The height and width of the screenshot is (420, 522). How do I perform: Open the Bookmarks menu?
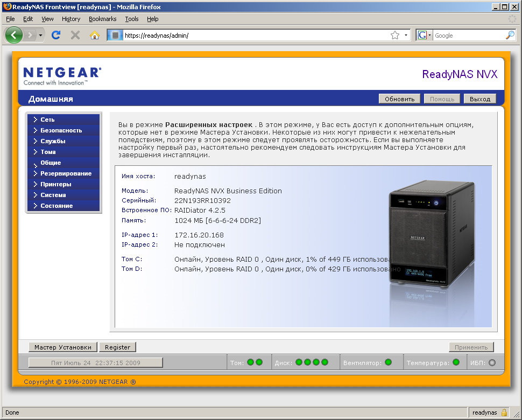pos(103,19)
